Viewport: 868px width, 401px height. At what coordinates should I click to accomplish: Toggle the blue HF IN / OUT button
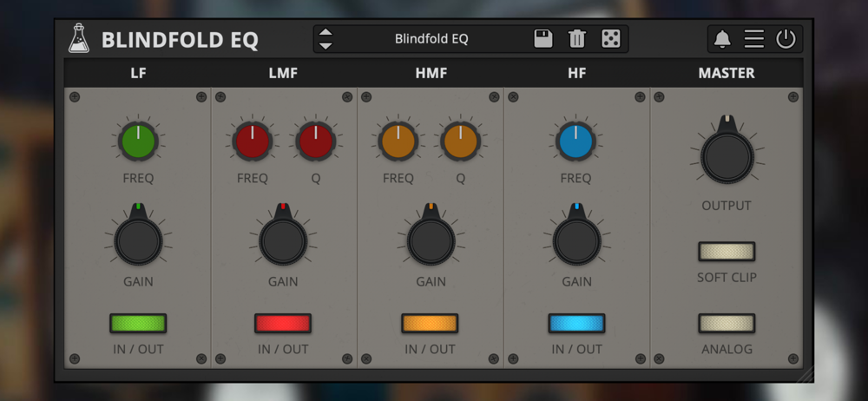coord(577,324)
